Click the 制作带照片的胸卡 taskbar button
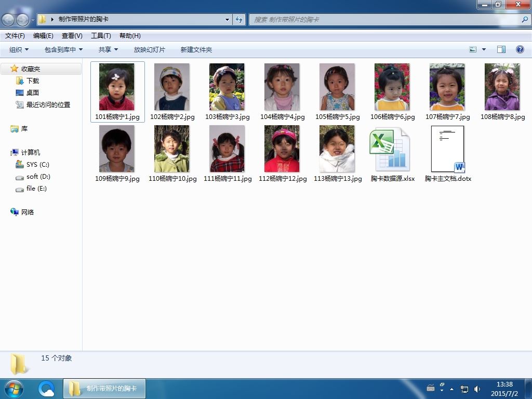 [104, 389]
